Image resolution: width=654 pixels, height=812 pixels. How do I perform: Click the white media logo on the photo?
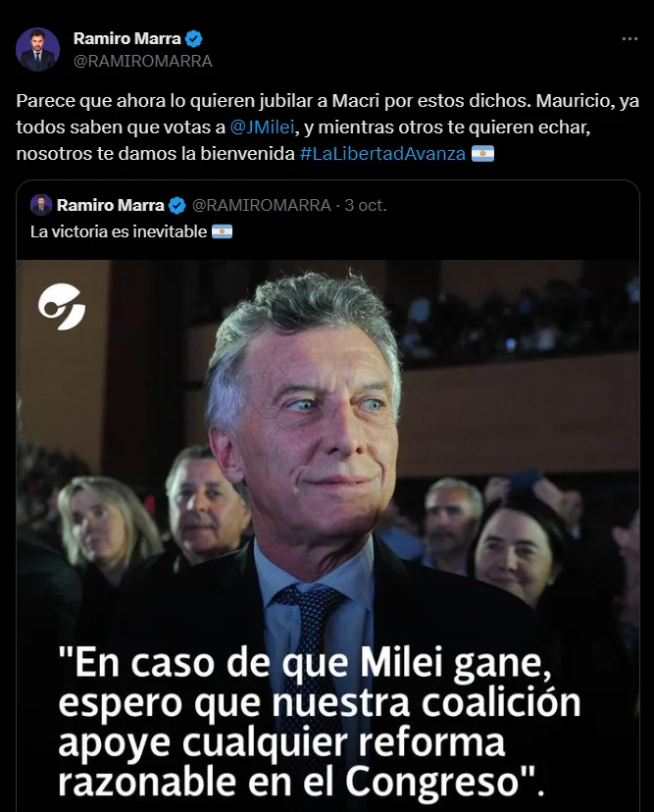click(x=62, y=307)
